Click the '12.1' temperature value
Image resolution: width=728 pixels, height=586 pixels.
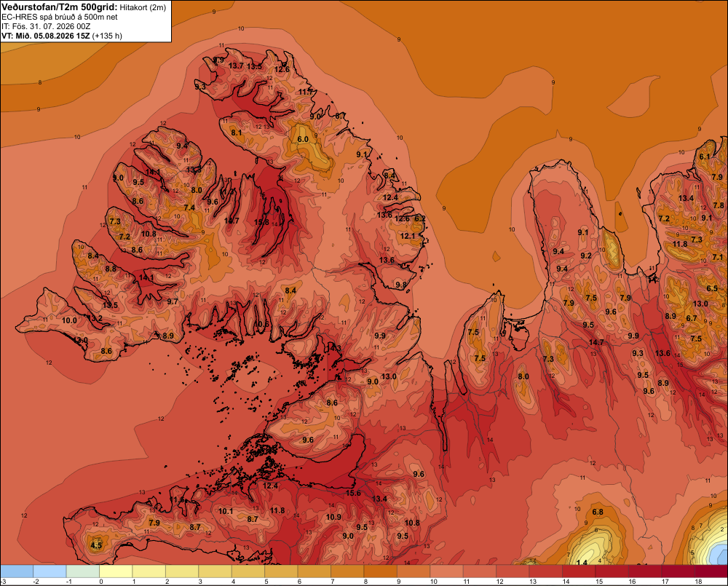[x=408, y=236]
